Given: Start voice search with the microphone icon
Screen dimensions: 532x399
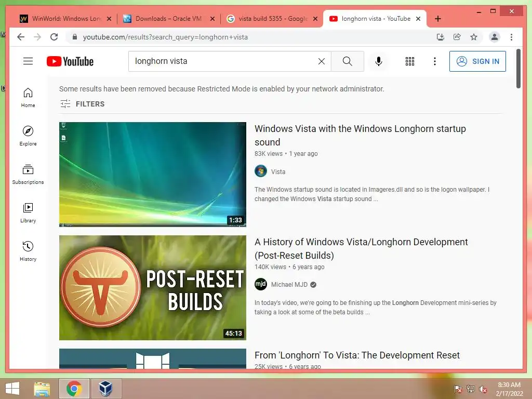Looking at the screenshot, I should click(379, 61).
